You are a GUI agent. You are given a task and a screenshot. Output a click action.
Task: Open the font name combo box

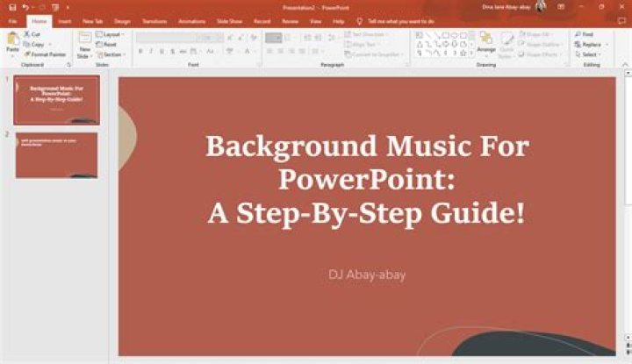169,38
